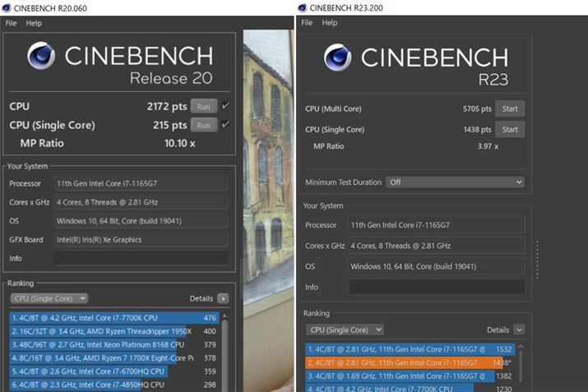Select the AMD Ryzen Threadripper 1950X ranking row
Screen dimensions: 588x392
pyautogui.click(x=114, y=331)
